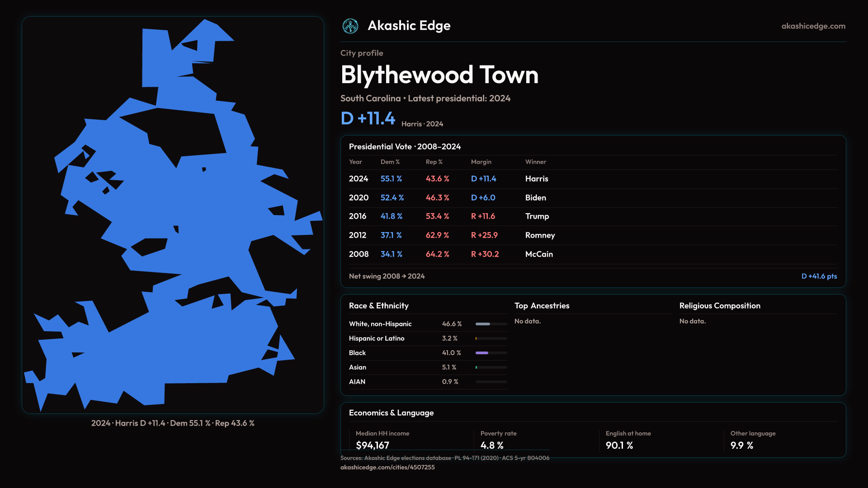Open the akashicedge.com/cities/4507255 footer link
This screenshot has width=868, height=488.
pyautogui.click(x=387, y=467)
